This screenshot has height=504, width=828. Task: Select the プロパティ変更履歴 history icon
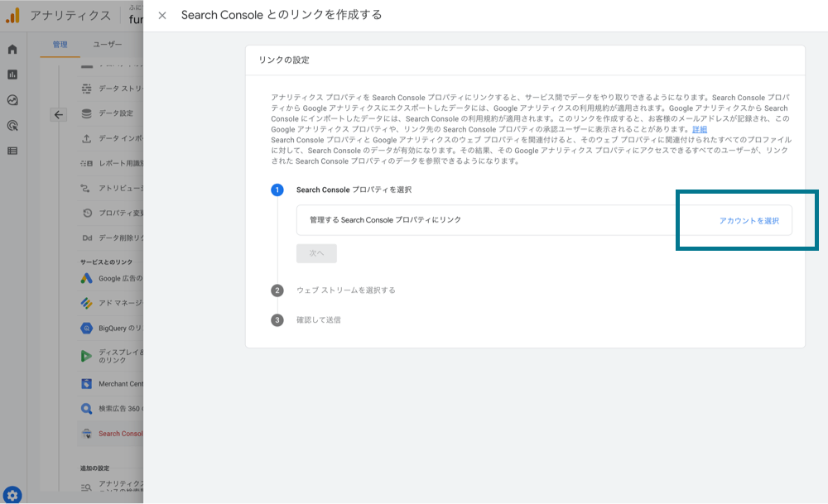[87, 213]
